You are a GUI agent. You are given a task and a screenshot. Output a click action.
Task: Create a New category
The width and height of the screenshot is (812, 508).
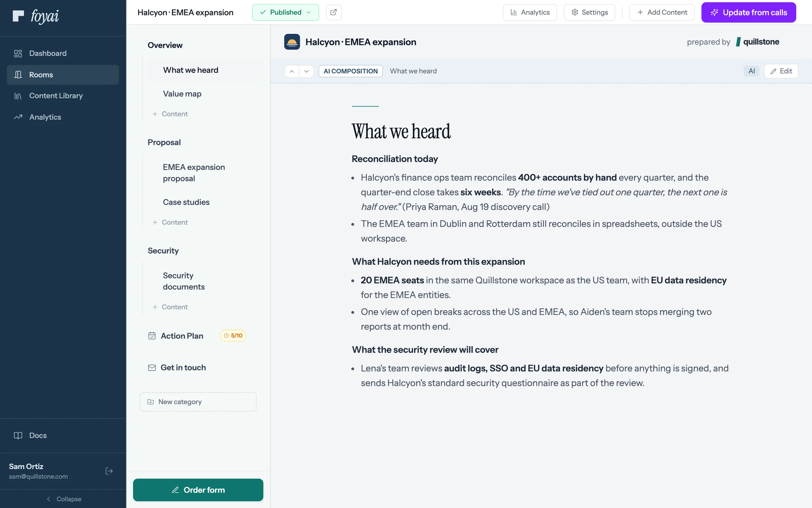(x=198, y=402)
